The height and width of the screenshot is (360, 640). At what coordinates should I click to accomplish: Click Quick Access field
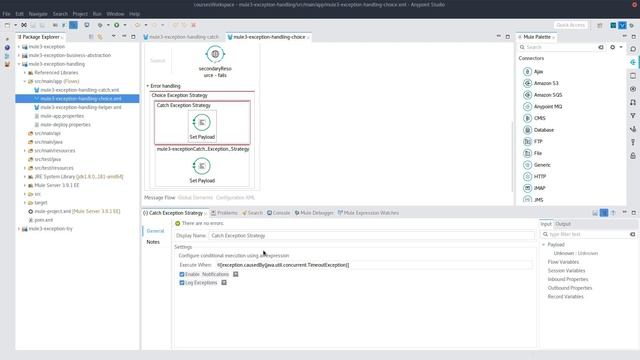pyautogui.click(x=571, y=25)
